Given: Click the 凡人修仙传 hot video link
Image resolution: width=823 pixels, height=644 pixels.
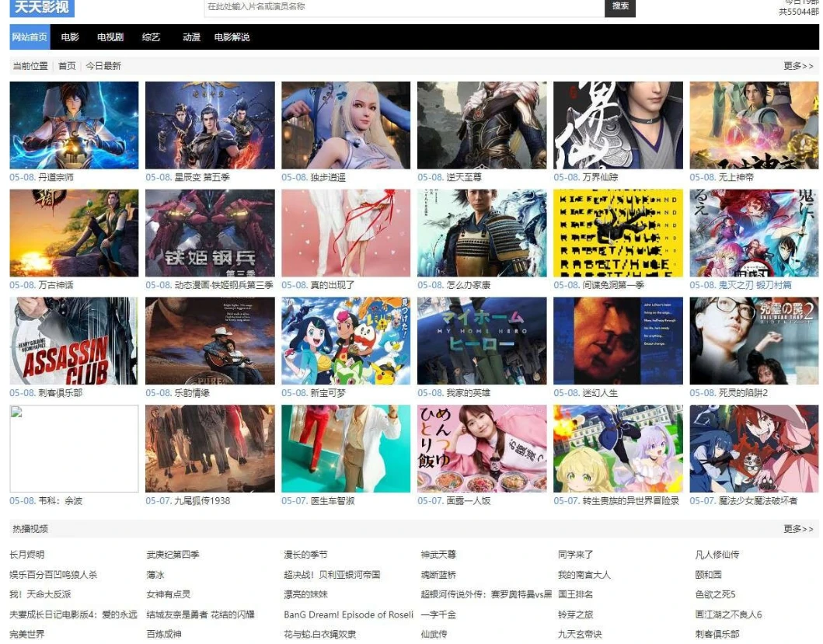Looking at the screenshot, I should pos(717,554).
